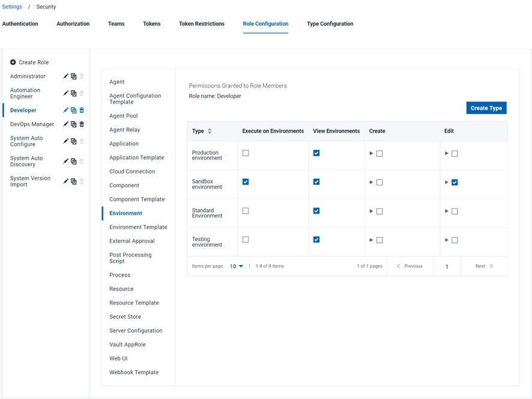Click the edit pencil icon for Administrator role
Image resolution: width=532 pixels, height=399 pixels.
[66, 76]
